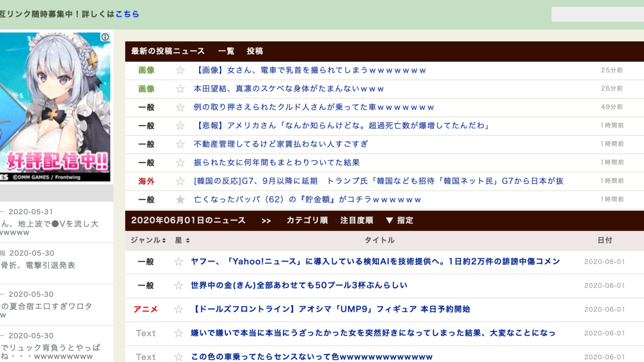The width and height of the screenshot is (644, 362).
Task: Unstar the 亡くなったパッパ（62）post
Action: click(x=180, y=200)
